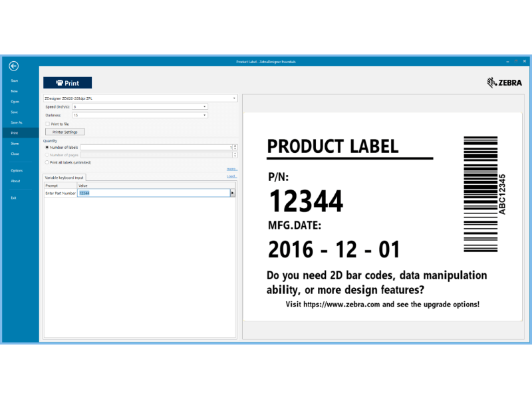Choose Save in the sidebar
The width and height of the screenshot is (532, 399).
point(14,112)
